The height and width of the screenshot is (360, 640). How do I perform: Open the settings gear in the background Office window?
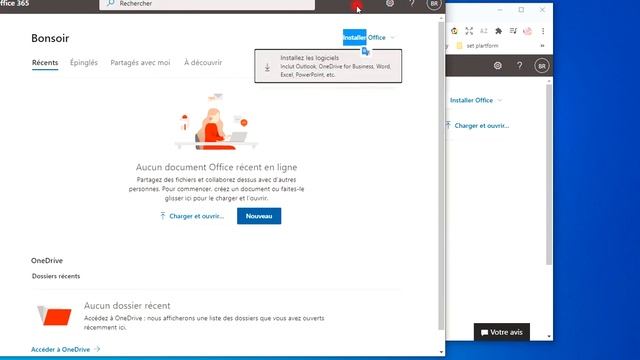tap(498, 65)
